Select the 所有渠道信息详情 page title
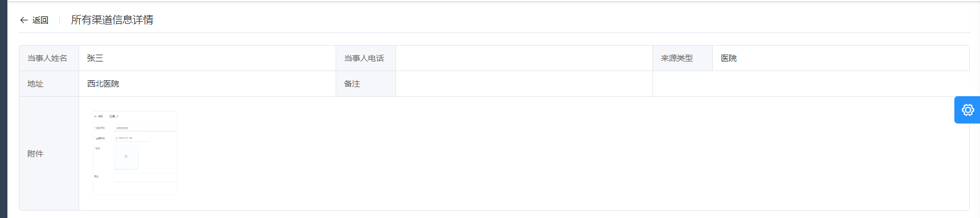Screen dimensions: 980x218 112,20
